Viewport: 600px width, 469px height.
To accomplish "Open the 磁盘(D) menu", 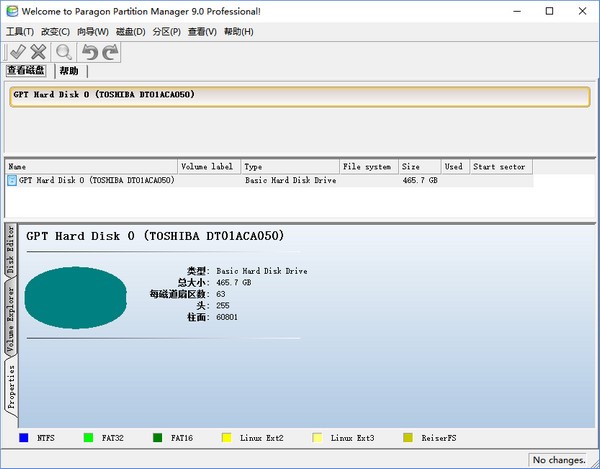I will tap(130, 32).
